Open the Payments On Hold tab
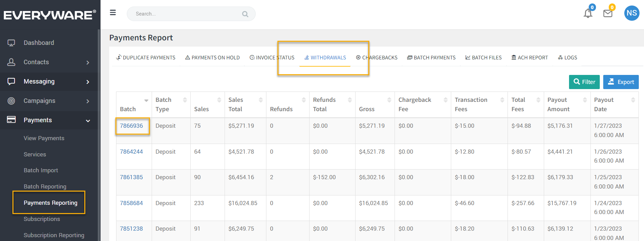Viewport: 644px width, 241px height. 212,58
